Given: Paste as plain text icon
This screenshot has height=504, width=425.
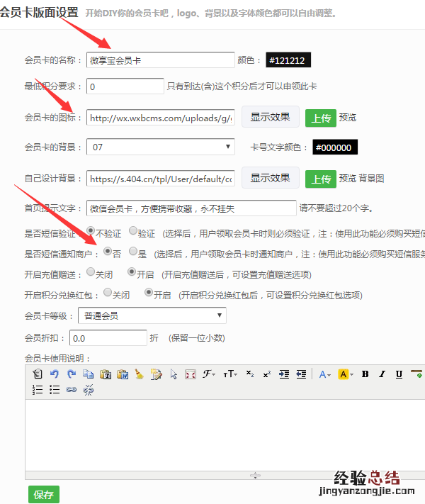Looking at the screenshot, I should pos(106,374).
